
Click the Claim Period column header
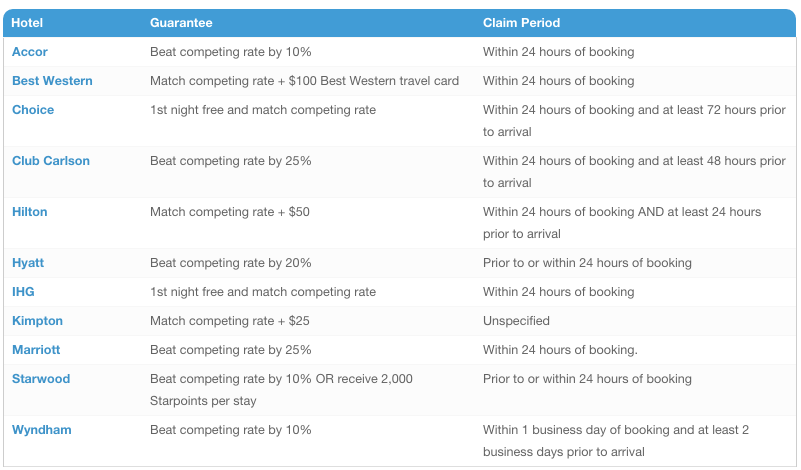[x=522, y=23]
